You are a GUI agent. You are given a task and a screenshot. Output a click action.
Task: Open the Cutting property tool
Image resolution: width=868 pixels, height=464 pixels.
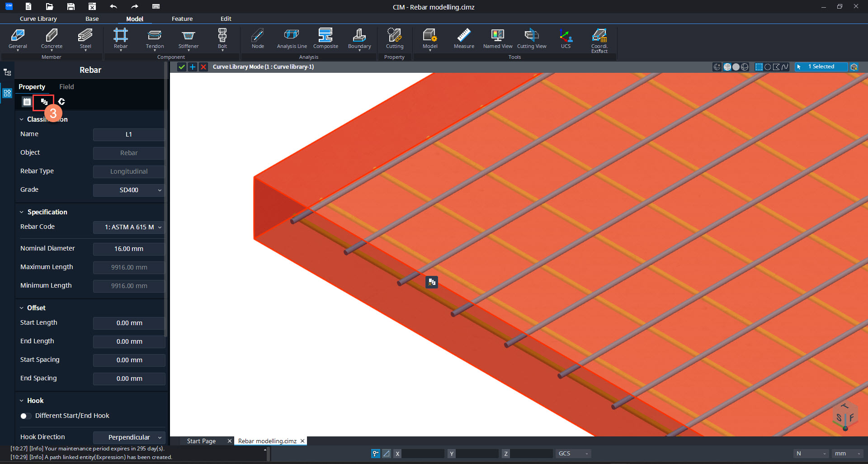coord(395,39)
